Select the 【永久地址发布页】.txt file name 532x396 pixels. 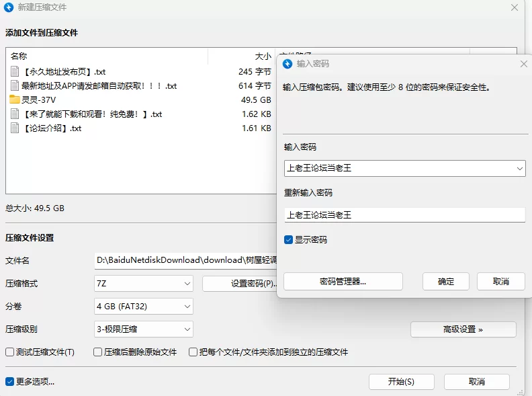(63, 72)
